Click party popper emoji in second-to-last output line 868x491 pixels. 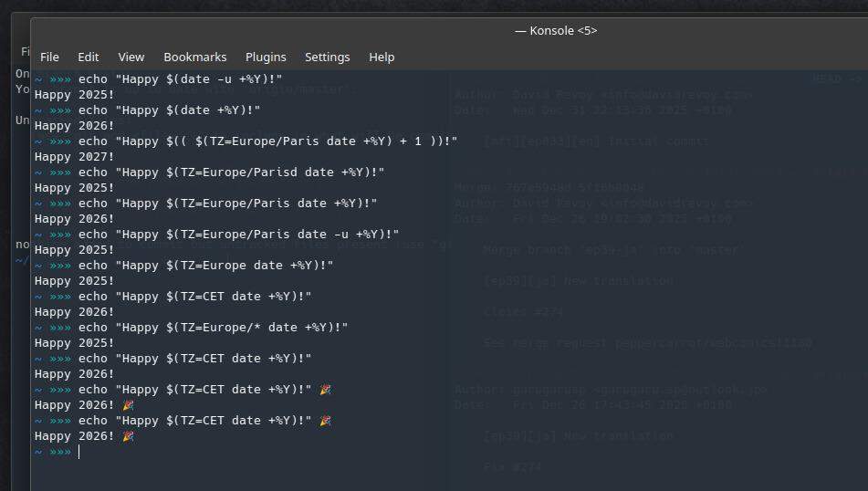pos(128,405)
